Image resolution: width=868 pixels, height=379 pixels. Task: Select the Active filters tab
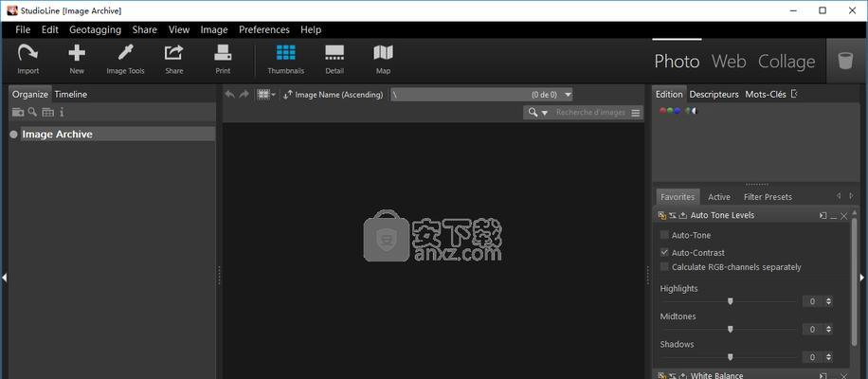pos(719,197)
